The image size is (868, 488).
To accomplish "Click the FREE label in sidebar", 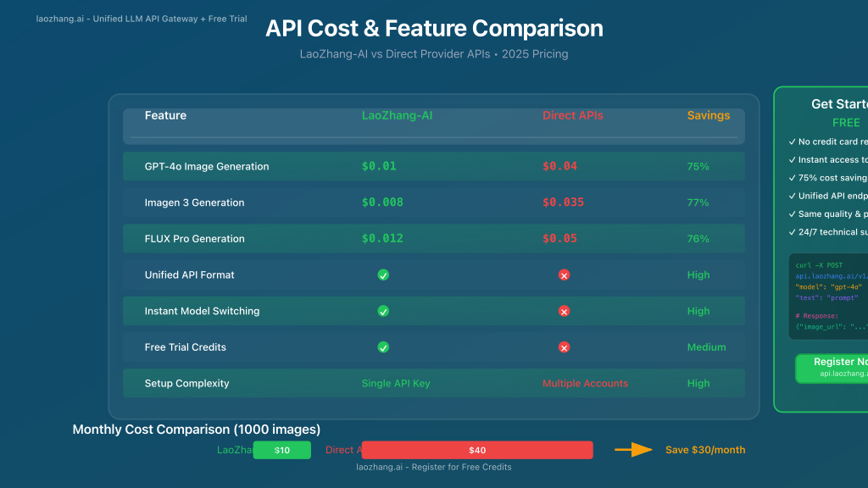I will pos(846,123).
